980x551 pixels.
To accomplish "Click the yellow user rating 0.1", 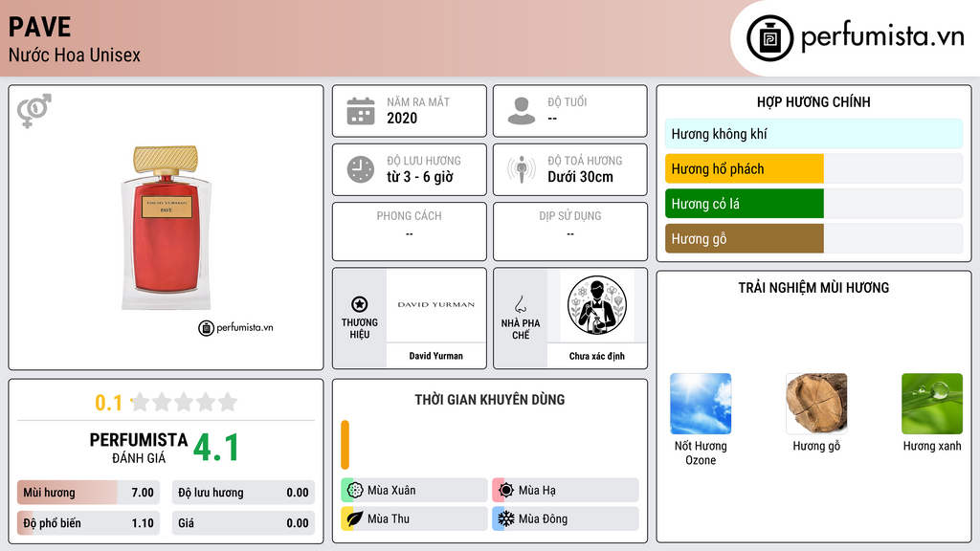I will tap(109, 403).
